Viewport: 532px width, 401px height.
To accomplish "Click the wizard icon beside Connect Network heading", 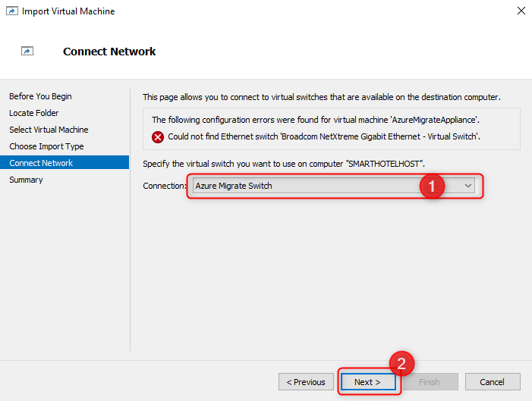I will 27,52.
